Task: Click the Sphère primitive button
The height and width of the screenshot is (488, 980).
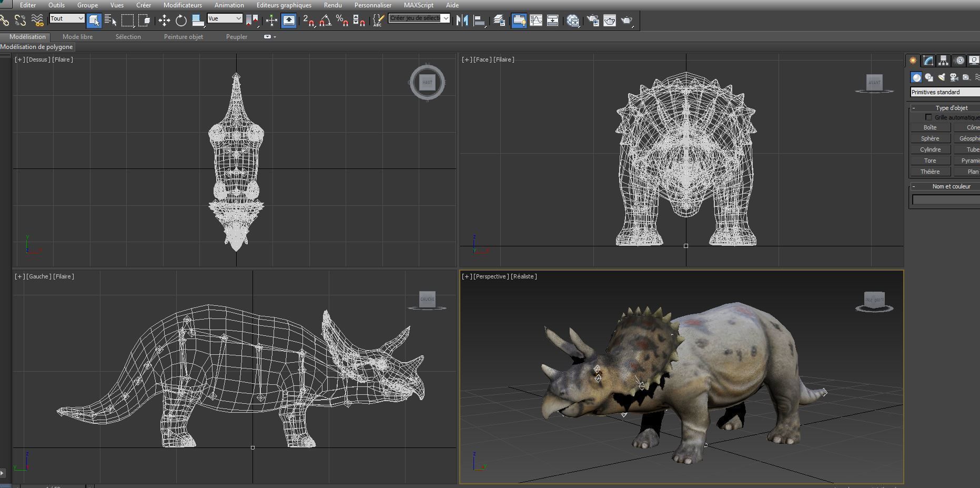Action: point(930,138)
